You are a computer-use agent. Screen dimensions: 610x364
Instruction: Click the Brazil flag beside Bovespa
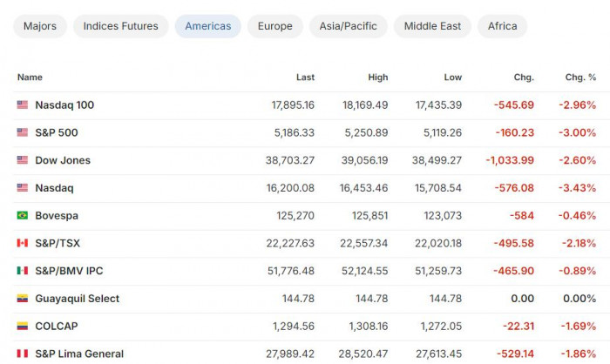[x=23, y=215]
